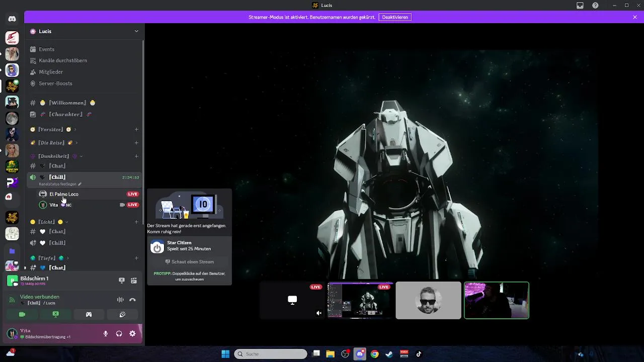644x362 pixels.
Task: Disconnect from the voice call
Action: coord(132,300)
